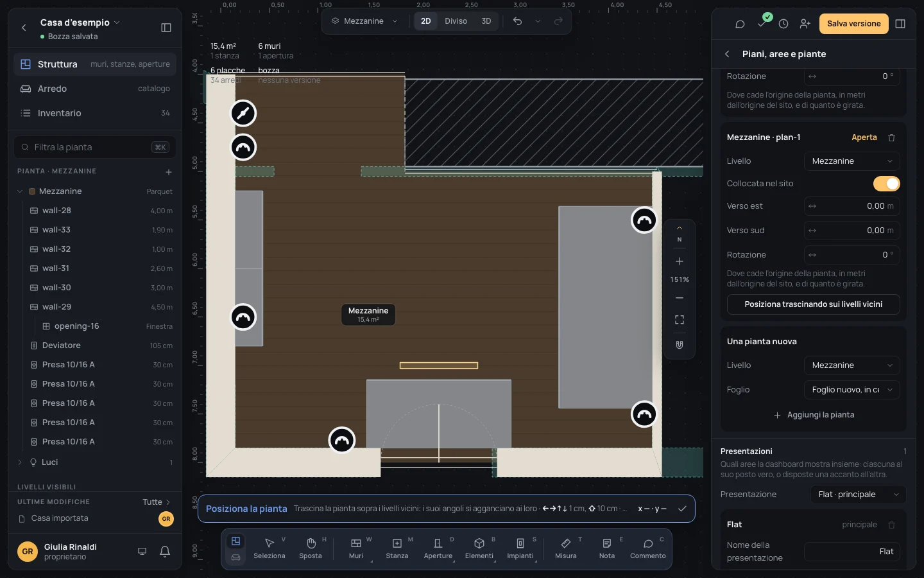
Task: Select the Misura measure tool
Action: pyautogui.click(x=566, y=548)
